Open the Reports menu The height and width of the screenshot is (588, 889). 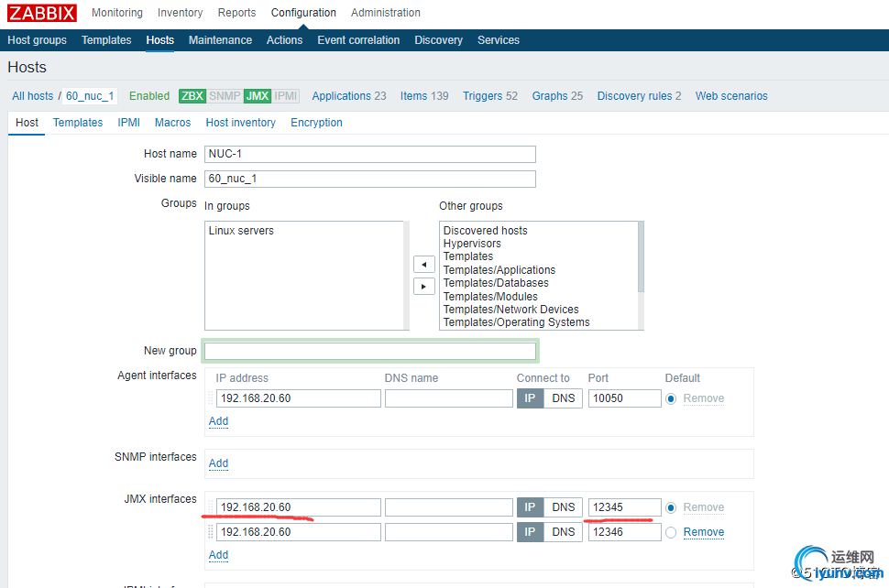237,13
